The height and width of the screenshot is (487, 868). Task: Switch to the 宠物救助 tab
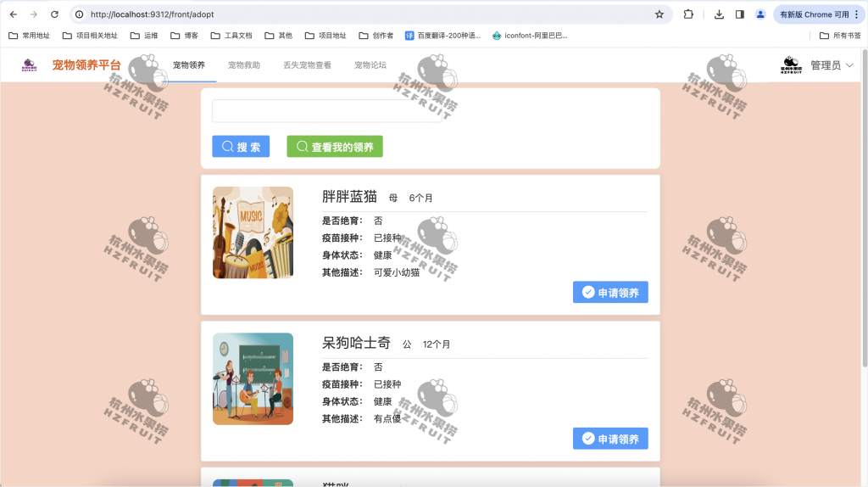pos(244,64)
